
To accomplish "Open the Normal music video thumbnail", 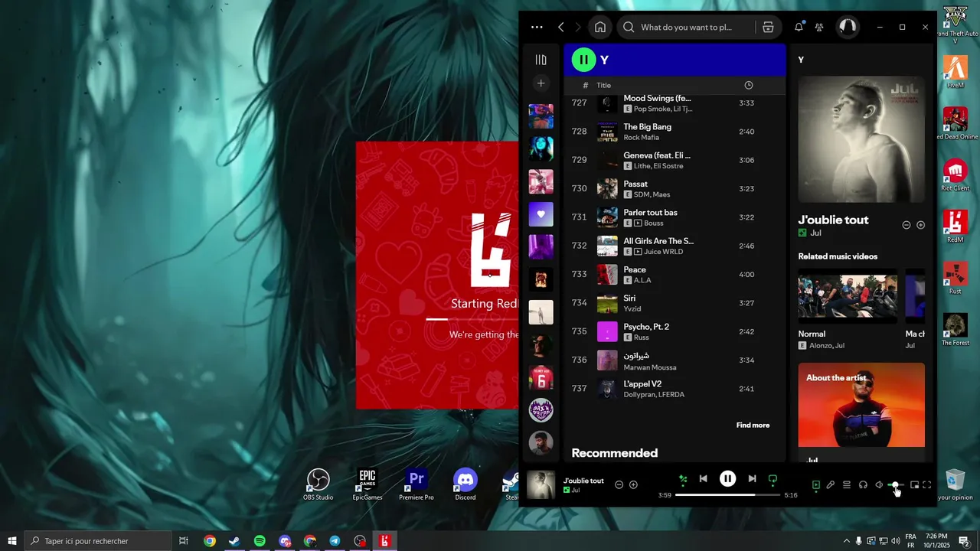I will 848,296.
